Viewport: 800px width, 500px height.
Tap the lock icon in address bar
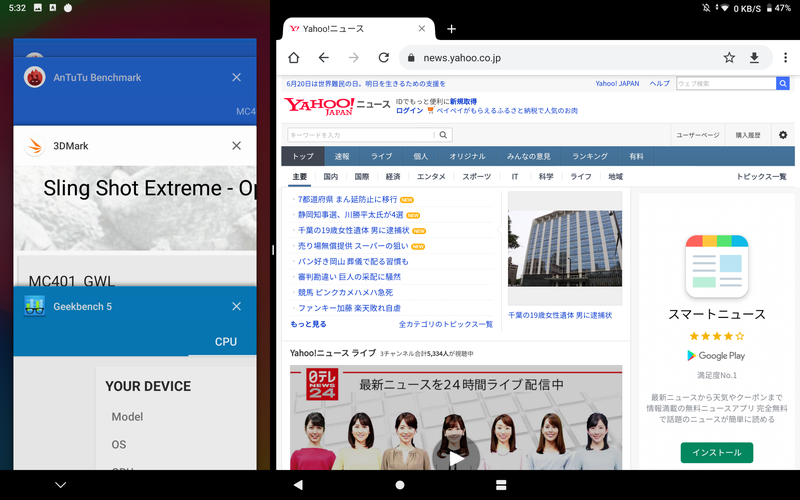point(411,58)
